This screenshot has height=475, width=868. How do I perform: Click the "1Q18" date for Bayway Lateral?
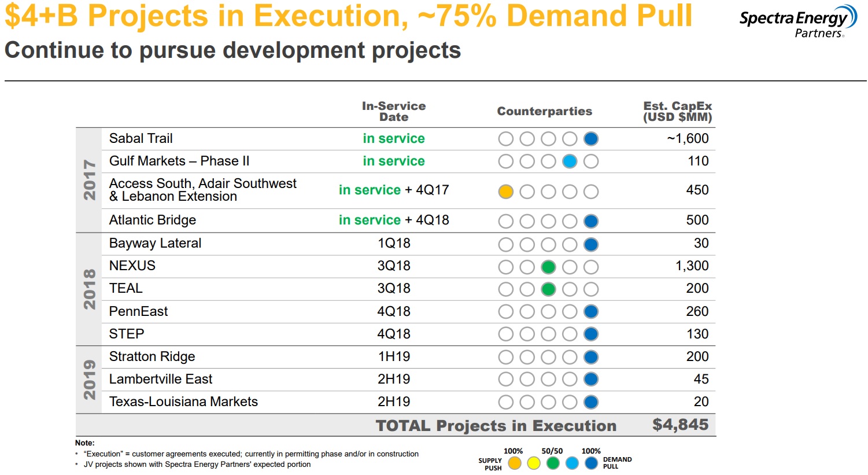pos(394,243)
